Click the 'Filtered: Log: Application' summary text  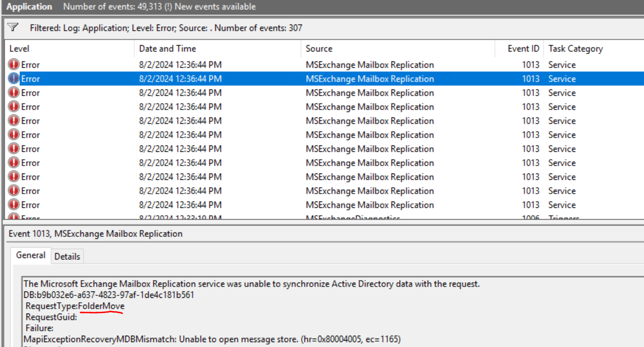(166, 28)
